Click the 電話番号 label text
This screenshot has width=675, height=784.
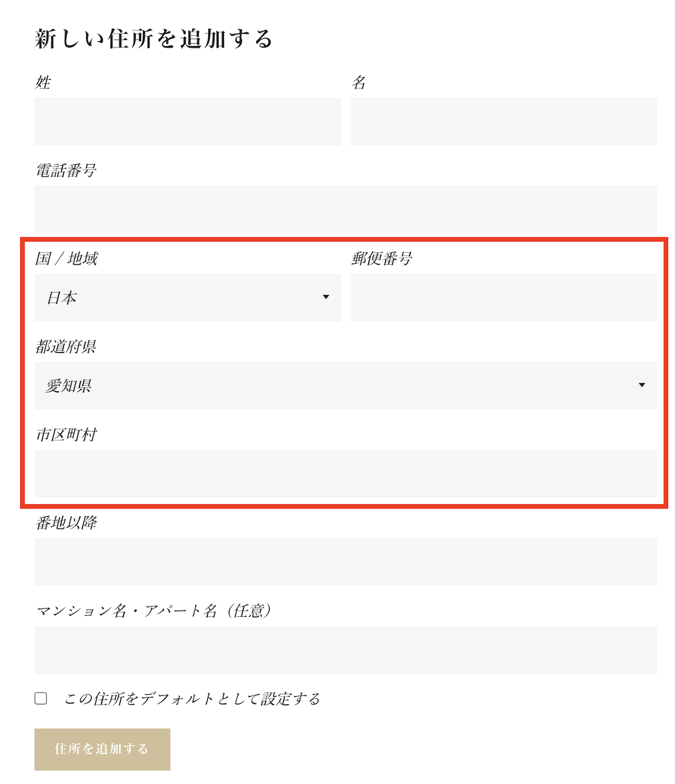pyautogui.click(x=66, y=171)
